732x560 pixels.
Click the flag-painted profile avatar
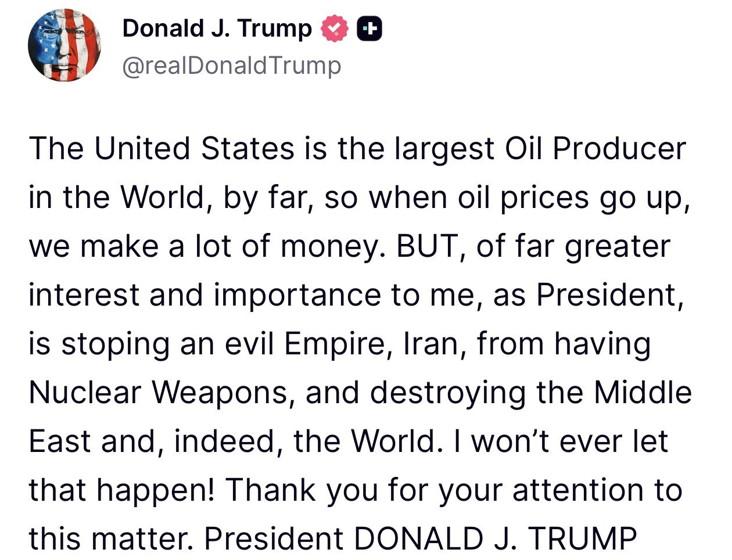click(64, 45)
